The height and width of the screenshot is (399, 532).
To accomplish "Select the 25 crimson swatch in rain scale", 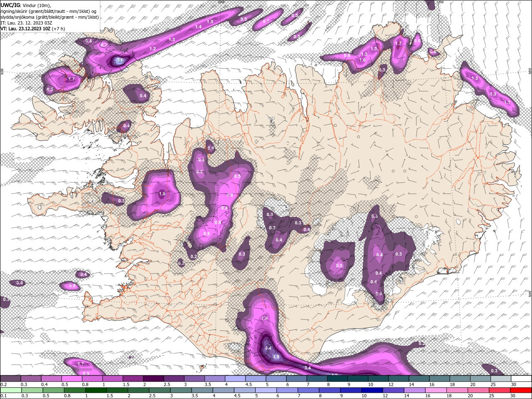I will click(499, 390).
